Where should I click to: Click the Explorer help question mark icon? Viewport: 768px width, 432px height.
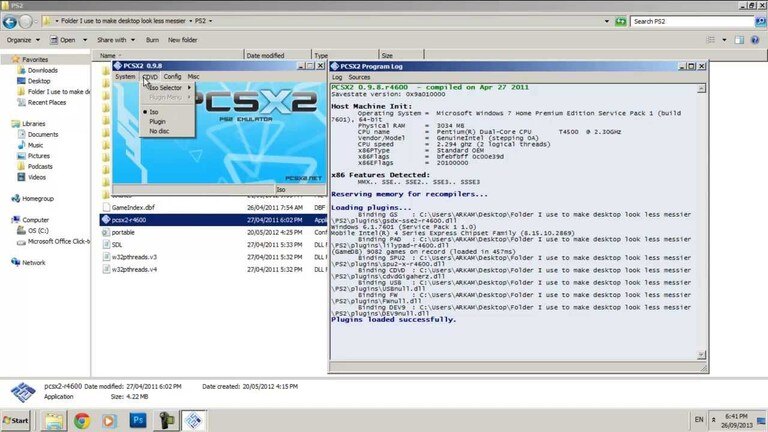point(756,40)
